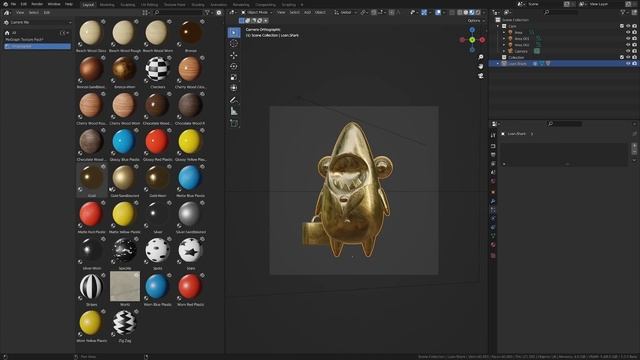Hide the Loan-Shark object in viewport
The image size is (640, 360).
coord(628,64)
